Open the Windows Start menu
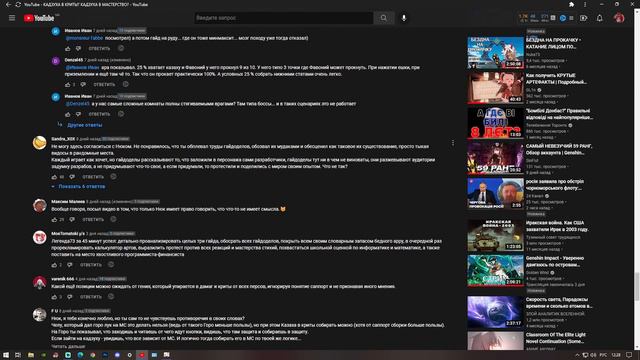This screenshot has height=360, width=640. point(6,355)
